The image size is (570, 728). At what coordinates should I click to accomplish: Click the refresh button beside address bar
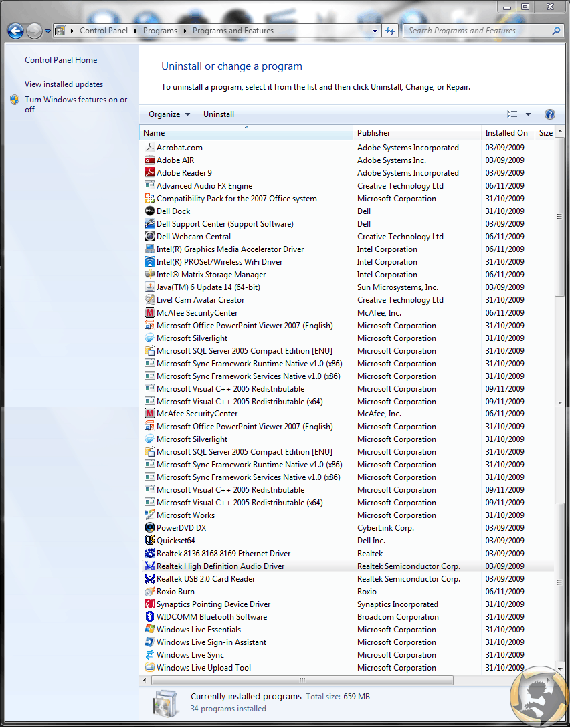pyautogui.click(x=390, y=31)
